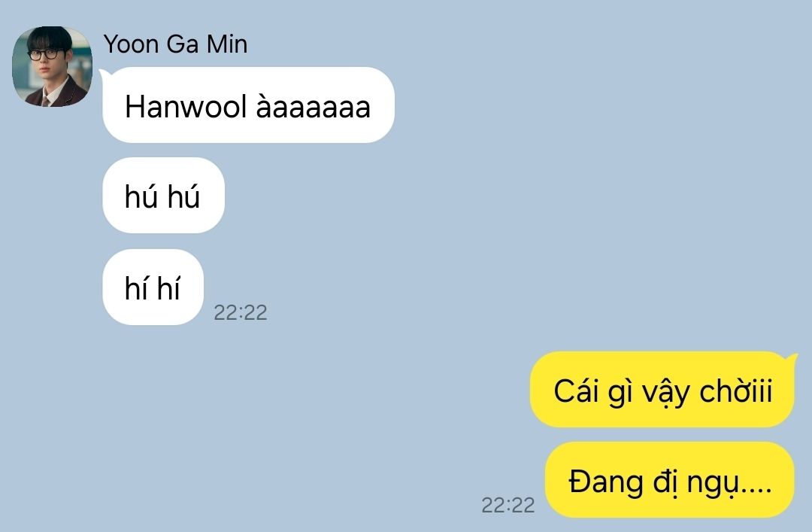Click the 22:22 timestamp beside yellow messages
The image size is (812, 532).
508,505
